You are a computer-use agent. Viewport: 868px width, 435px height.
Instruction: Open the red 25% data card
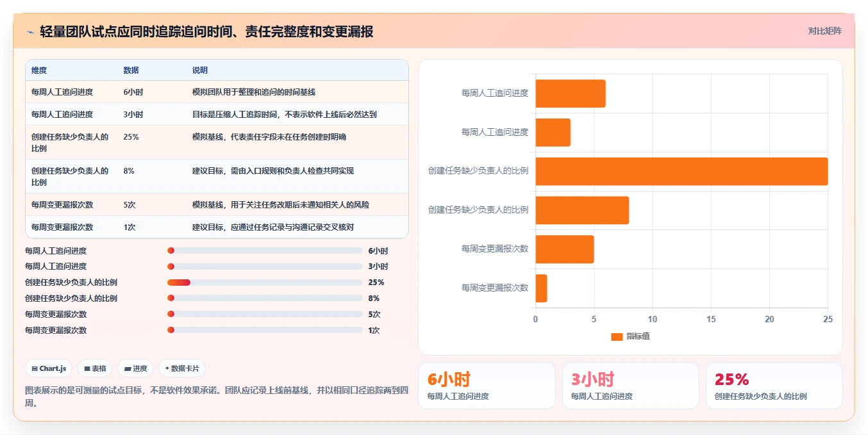[x=774, y=386]
